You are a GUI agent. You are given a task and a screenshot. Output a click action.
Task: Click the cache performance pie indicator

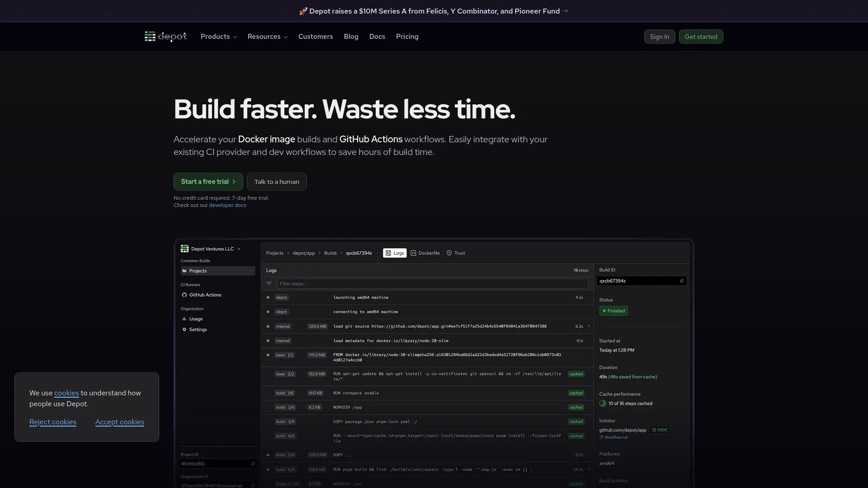603,404
